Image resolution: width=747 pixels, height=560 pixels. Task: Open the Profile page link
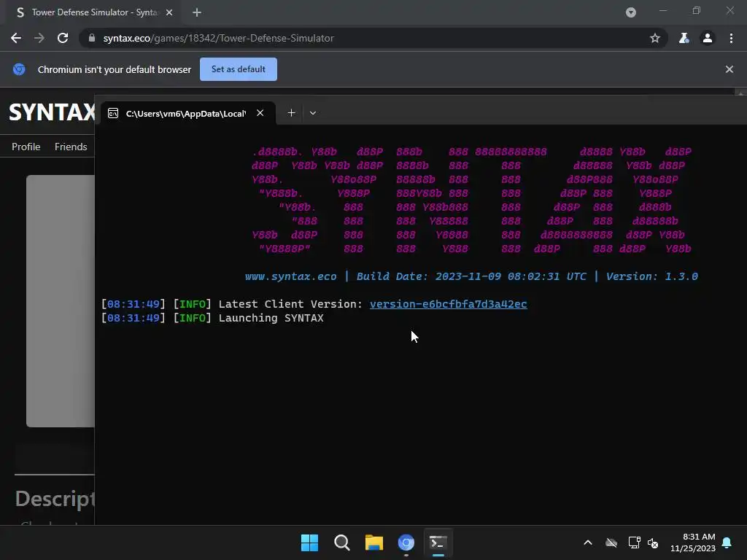26,147
